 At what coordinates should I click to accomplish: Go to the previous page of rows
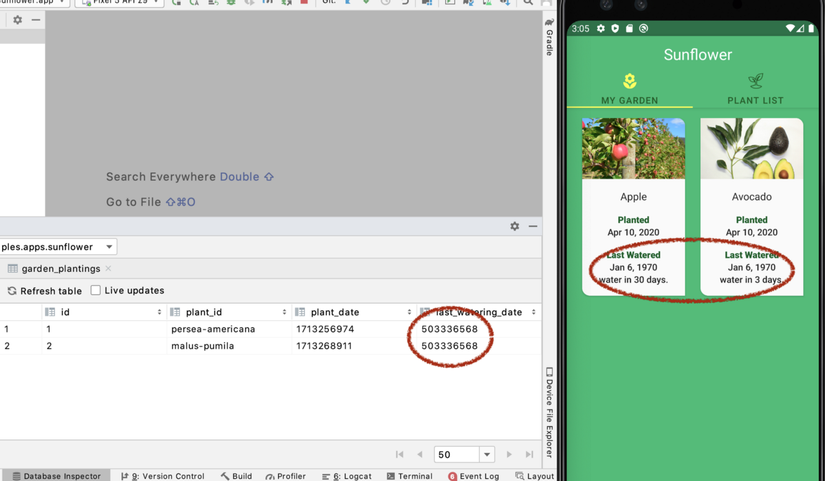click(420, 454)
